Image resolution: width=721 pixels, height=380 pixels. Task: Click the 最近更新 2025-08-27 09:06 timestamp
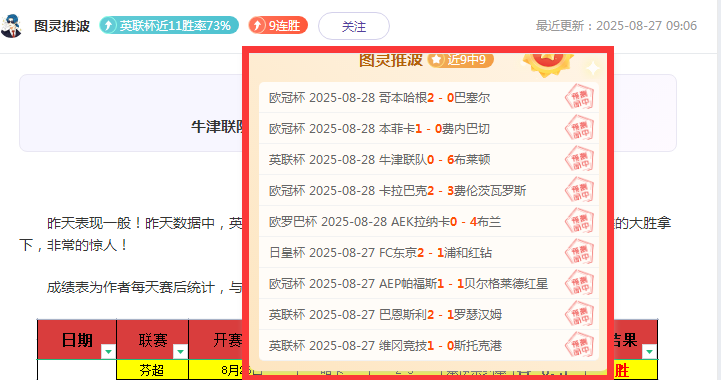point(616,26)
